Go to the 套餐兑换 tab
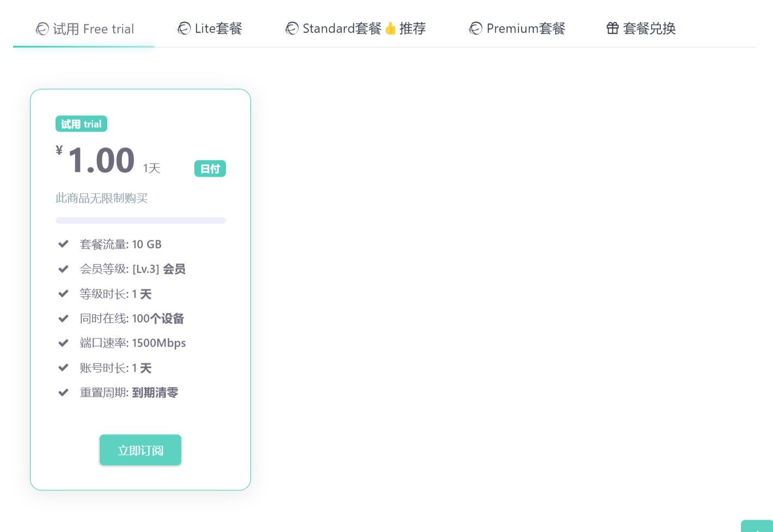 coord(649,28)
